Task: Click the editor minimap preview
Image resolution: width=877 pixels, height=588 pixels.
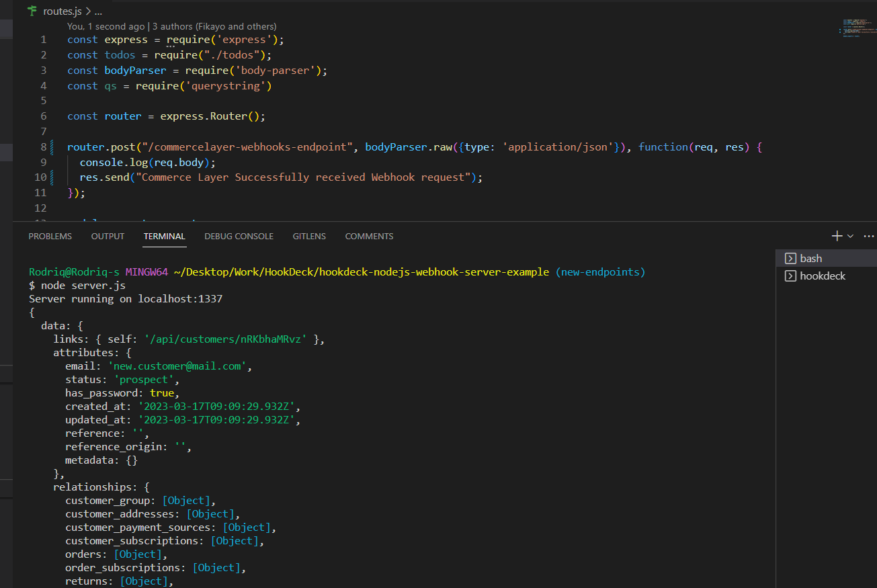Action: [858, 27]
